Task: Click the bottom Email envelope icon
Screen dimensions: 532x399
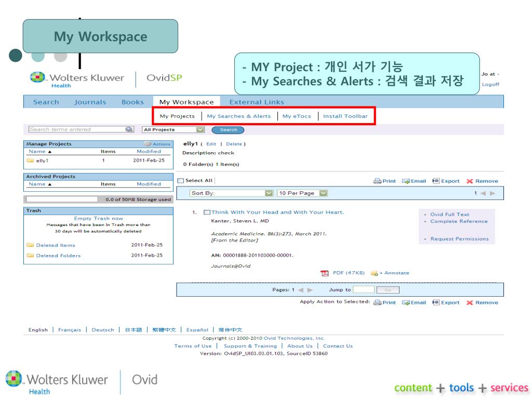Action: tap(406, 303)
